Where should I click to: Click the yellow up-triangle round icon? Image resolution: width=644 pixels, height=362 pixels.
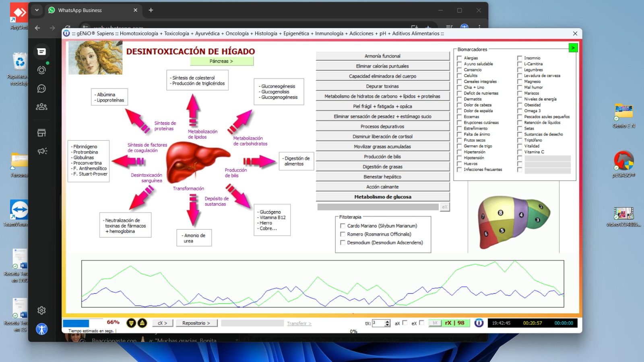click(x=142, y=323)
